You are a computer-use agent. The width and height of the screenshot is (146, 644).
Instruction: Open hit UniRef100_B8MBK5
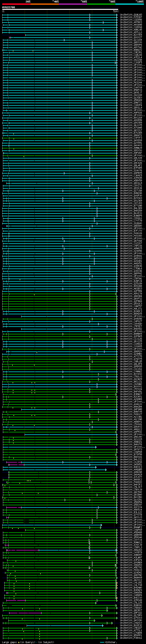[x=131, y=334]
